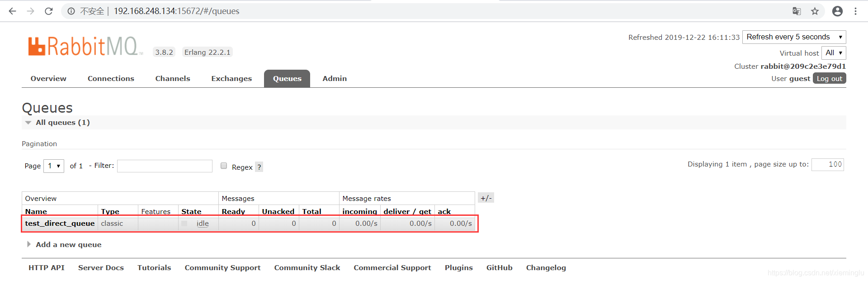Click the Filter input field
868x281 pixels.
coord(165,166)
